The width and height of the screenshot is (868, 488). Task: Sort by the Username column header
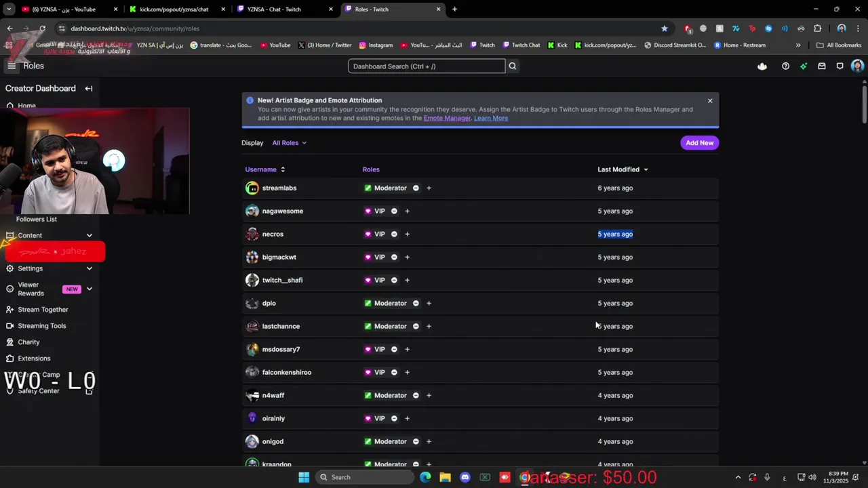click(265, 169)
